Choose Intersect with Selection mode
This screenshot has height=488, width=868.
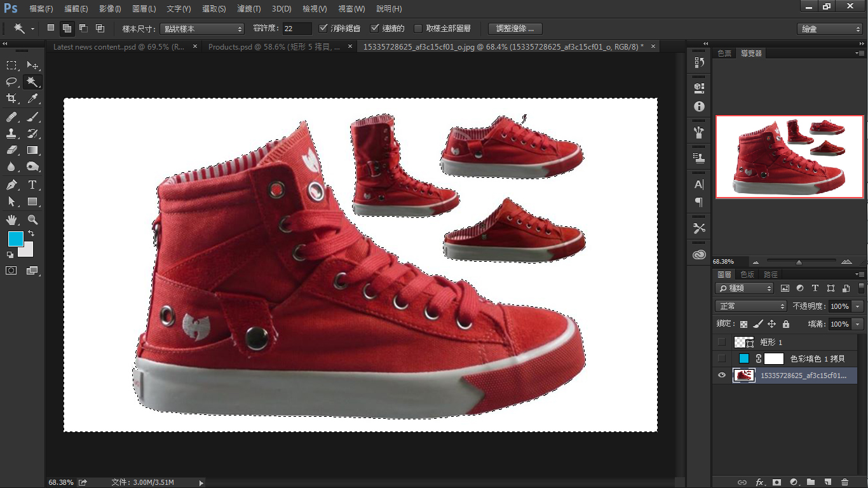100,28
